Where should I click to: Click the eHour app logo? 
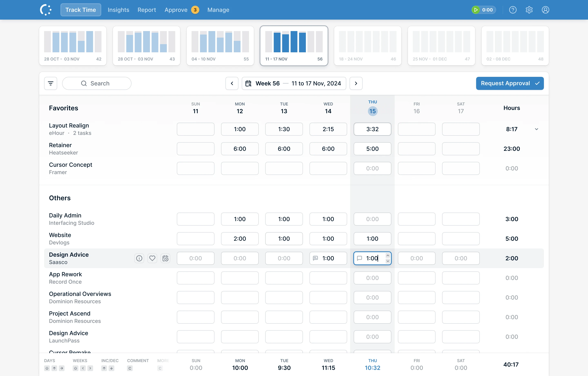pyautogui.click(x=46, y=10)
